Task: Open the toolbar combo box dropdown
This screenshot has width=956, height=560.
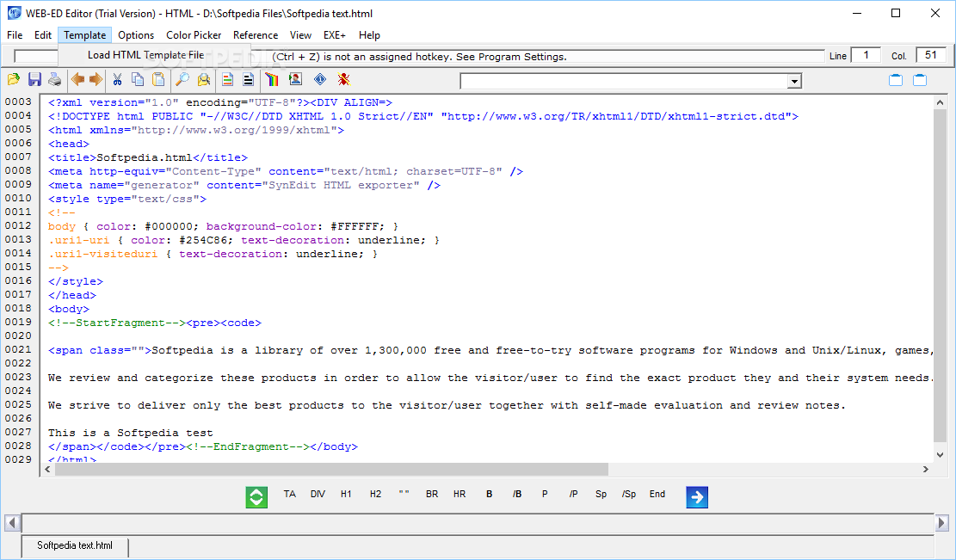Action: point(794,81)
